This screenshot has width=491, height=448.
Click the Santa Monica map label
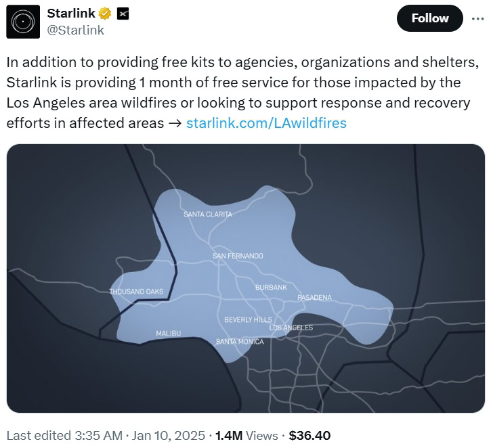pyautogui.click(x=240, y=342)
